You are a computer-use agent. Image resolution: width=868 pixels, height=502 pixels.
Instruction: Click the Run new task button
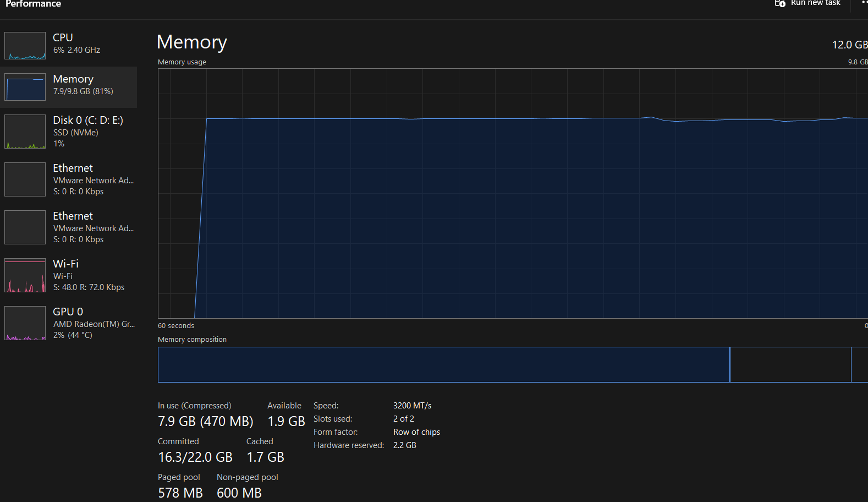coord(815,3)
